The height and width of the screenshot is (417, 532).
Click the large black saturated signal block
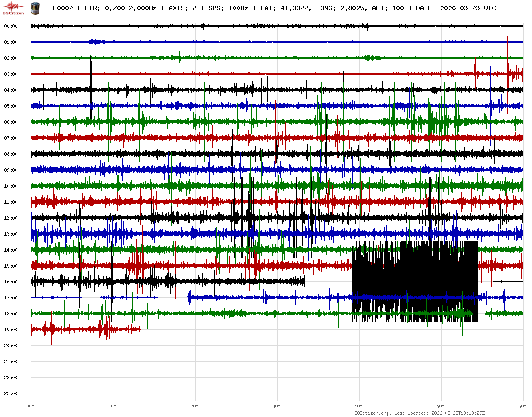coord(415,281)
